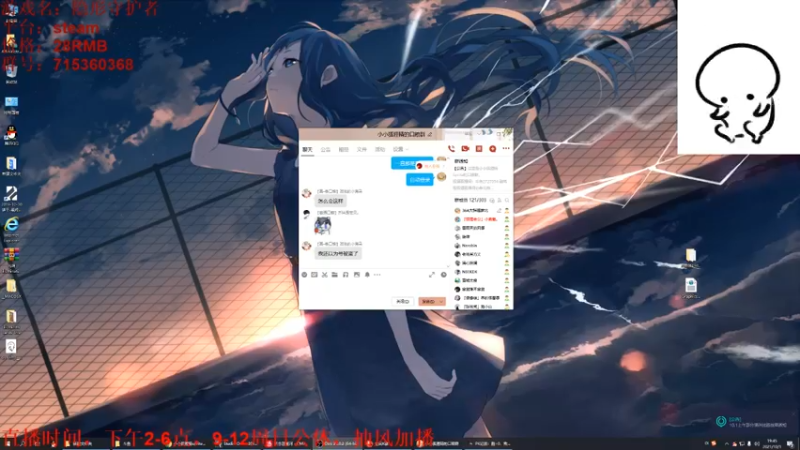Image resolution: width=800 pixels, height=450 pixels.
Task: Open the Recycle Bin desktop icon
Action: [11, 72]
